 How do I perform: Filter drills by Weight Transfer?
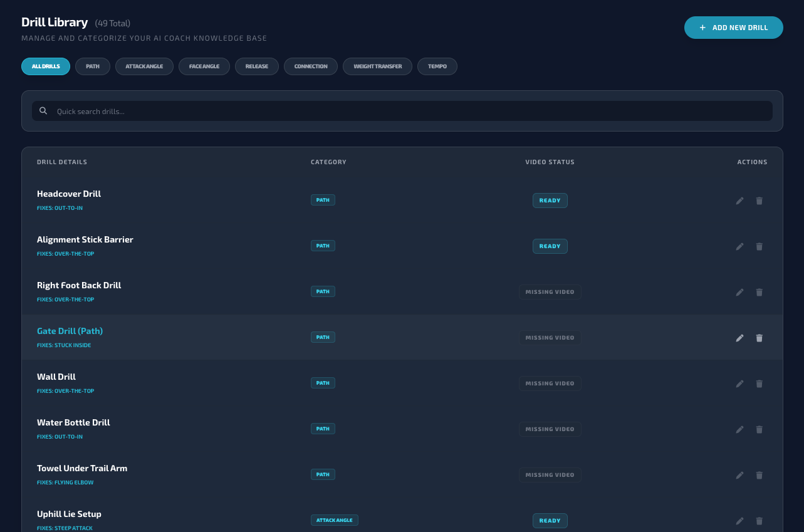[377, 66]
